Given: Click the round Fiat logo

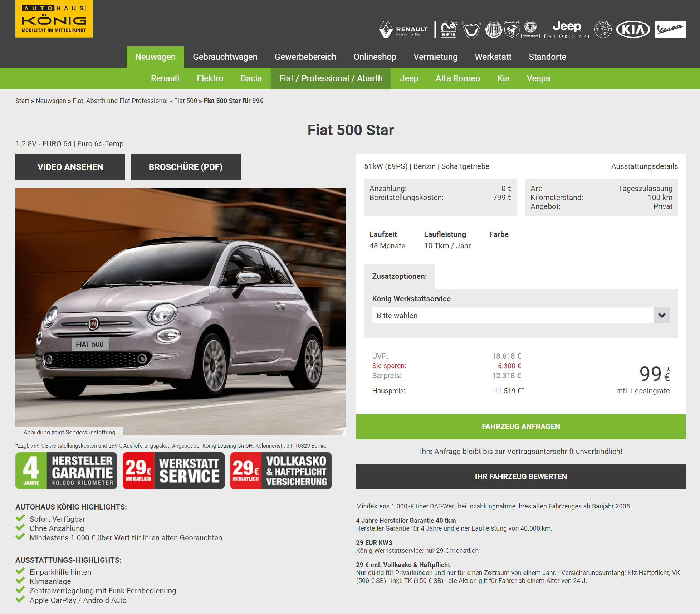Looking at the screenshot, I should [x=494, y=29].
